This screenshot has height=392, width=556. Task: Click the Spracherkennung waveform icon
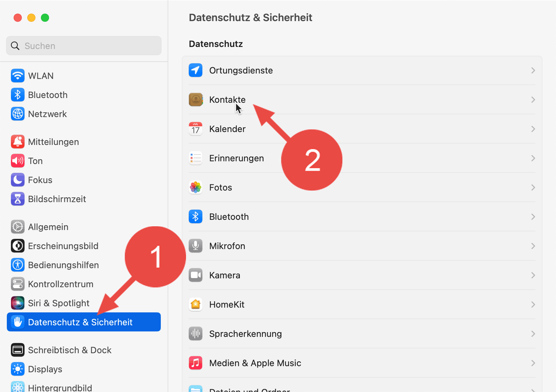tap(196, 334)
